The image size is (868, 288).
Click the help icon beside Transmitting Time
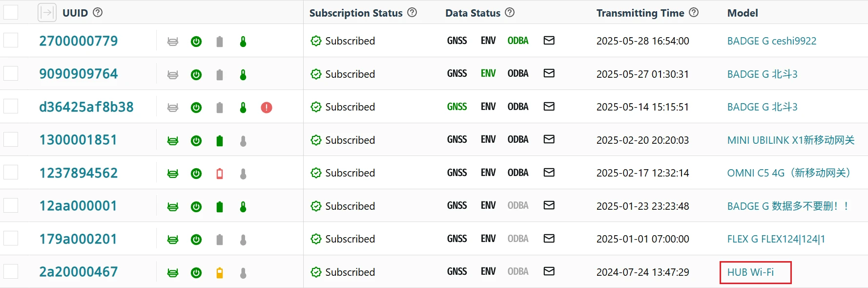[x=694, y=13]
